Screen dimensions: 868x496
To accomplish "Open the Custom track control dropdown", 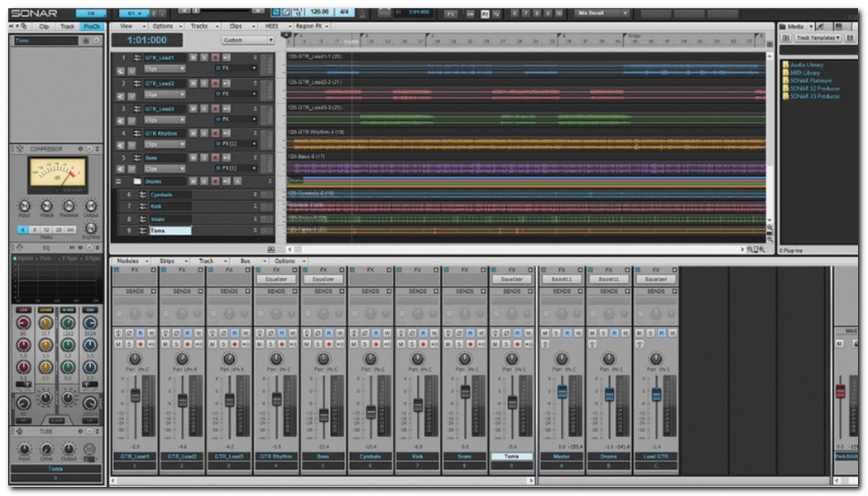I will 247,40.
